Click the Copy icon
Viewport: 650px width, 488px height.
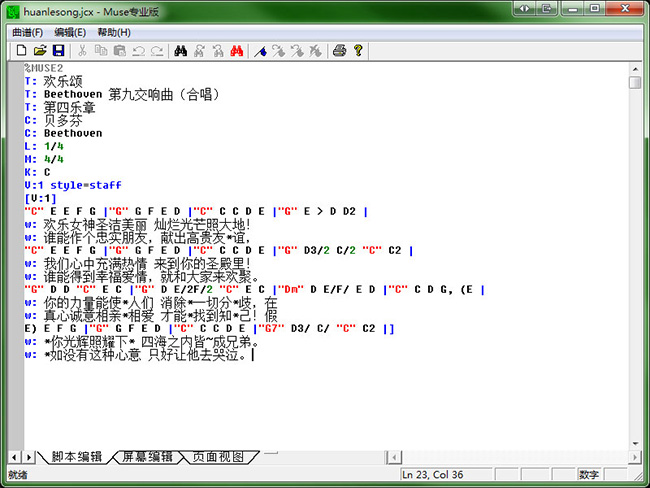(101, 51)
